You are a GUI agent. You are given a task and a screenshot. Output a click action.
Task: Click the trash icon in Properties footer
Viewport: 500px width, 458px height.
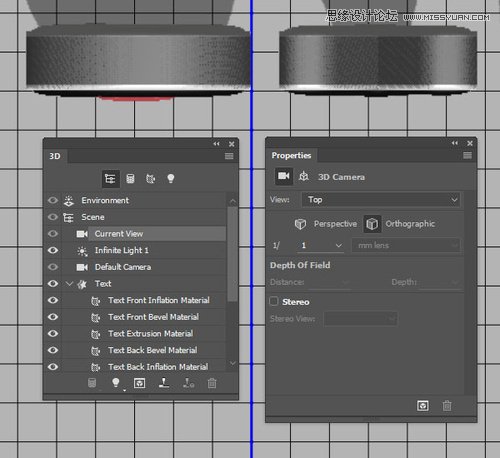(447, 406)
